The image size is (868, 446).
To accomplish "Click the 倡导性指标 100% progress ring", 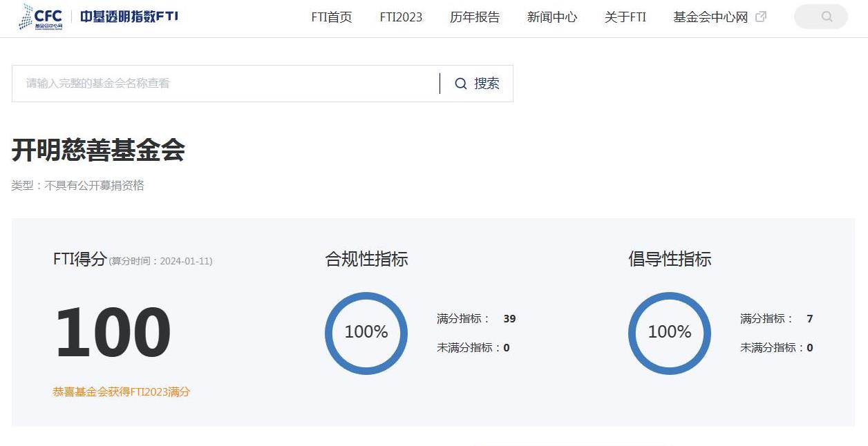I will 670,333.
